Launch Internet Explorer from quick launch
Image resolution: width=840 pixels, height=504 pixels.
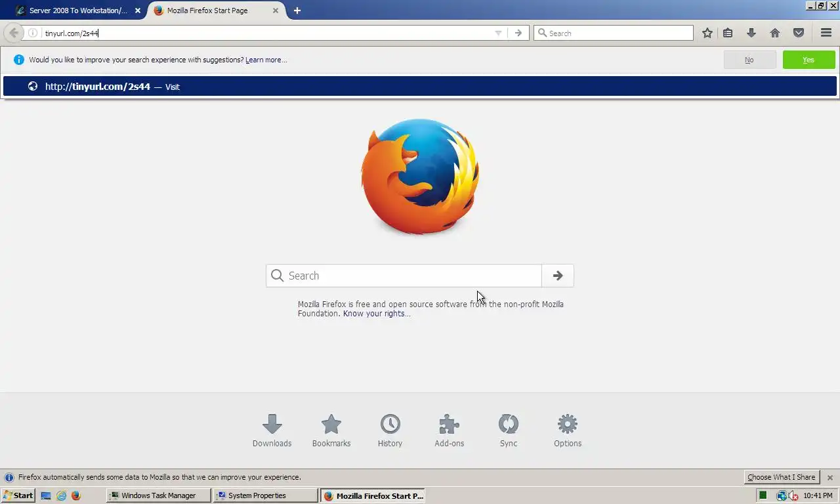tap(61, 495)
